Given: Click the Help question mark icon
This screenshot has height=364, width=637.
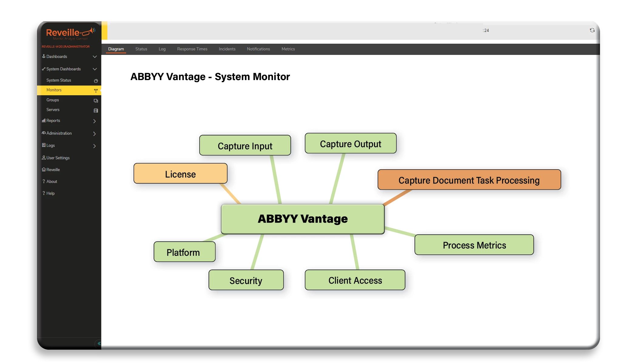Looking at the screenshot, I should 44,193.
